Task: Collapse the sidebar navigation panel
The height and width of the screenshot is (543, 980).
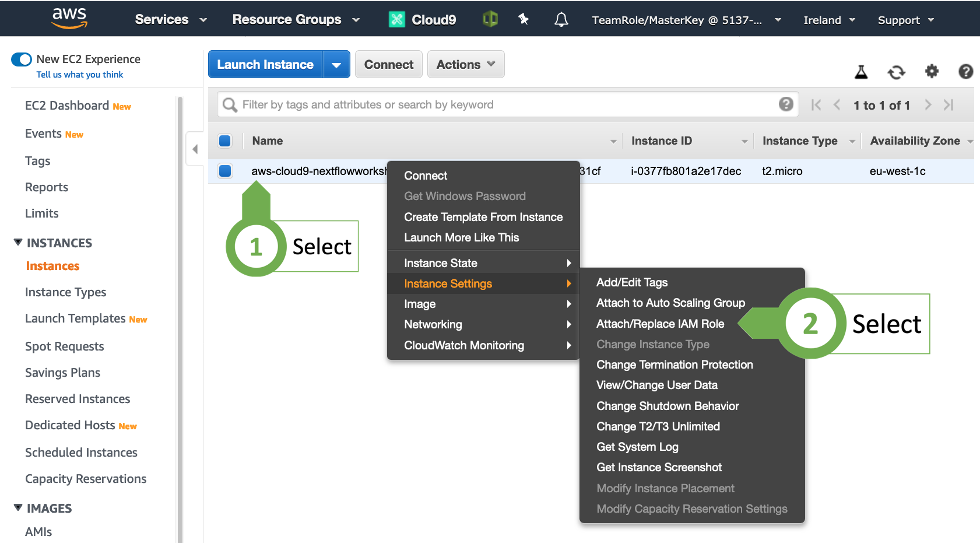Action: pos(195,149)
